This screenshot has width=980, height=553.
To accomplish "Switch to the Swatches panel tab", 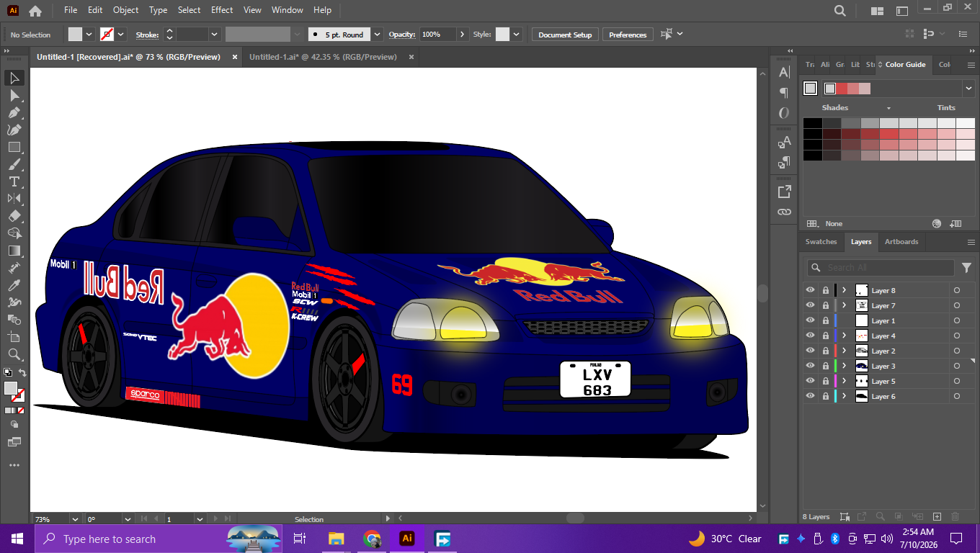I will (x=821, y=242).
